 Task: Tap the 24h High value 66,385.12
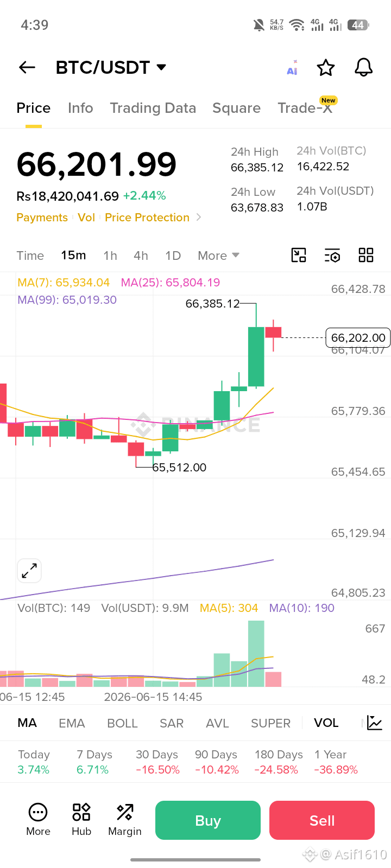click(x=257, y=168)
